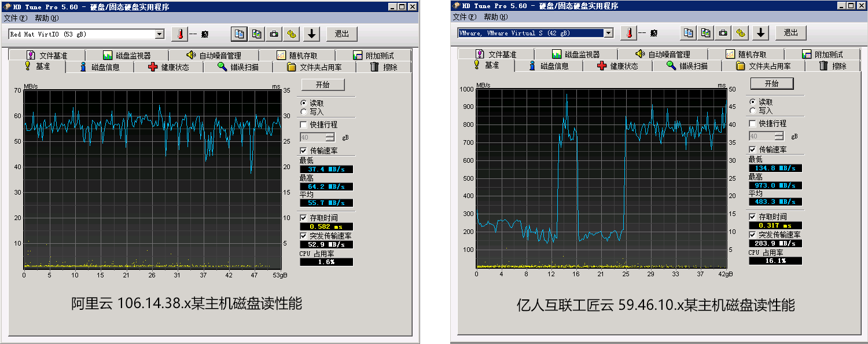Open the Red Hat VirtIO (53 gB) drive dropdown
The image size is (868, 344).
(x=160, y=34)
